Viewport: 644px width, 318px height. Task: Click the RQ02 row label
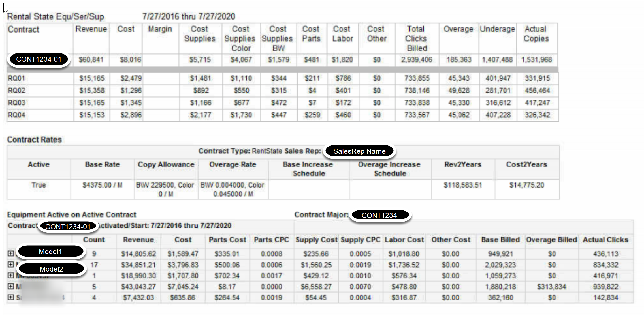point(16,91)
